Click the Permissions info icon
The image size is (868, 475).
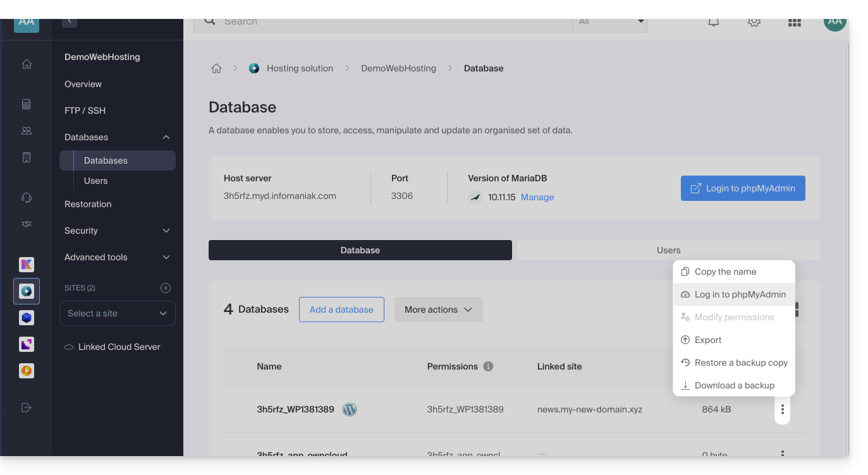click(x=488, y=366)
